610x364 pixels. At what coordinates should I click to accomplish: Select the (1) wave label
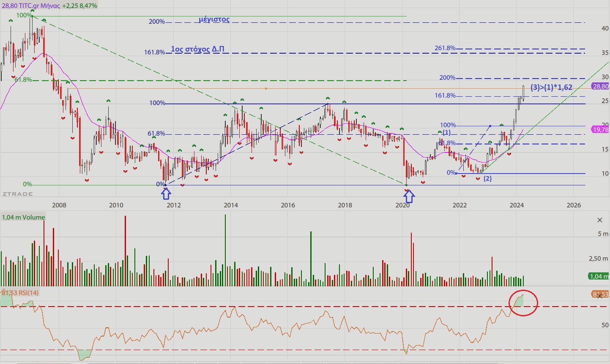[x=446, y=133]
